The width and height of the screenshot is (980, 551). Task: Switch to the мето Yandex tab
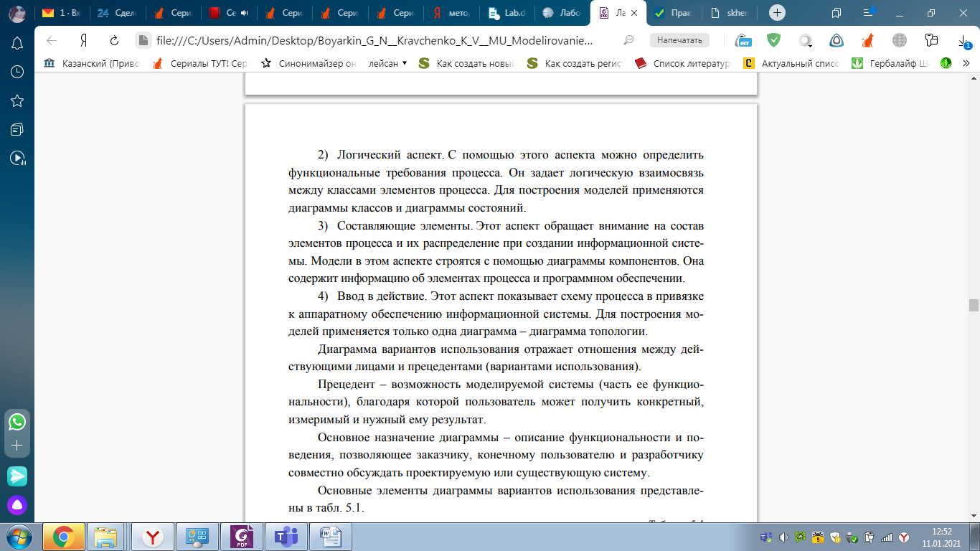451,13
